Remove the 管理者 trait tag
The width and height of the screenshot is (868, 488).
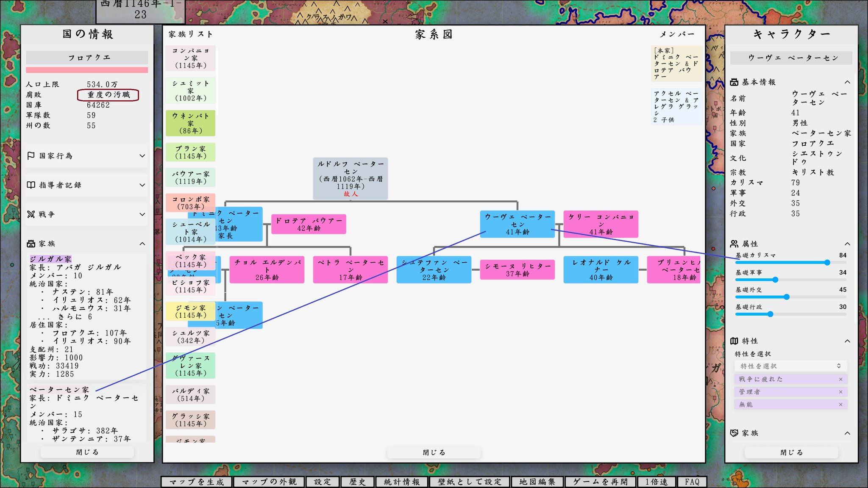tap(841, 392)
